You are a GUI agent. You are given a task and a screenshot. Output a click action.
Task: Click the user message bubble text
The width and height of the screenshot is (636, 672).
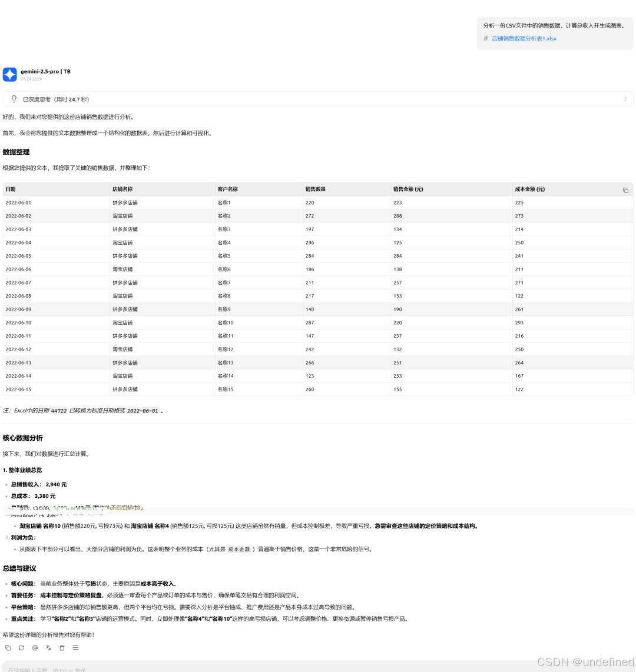pyautogui.click(x=554, y=26)
